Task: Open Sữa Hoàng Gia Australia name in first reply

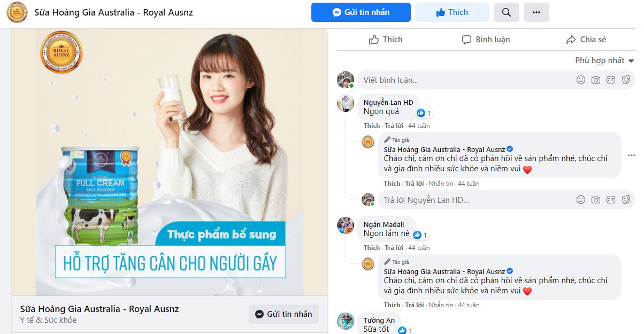Action: coord(444,149)
